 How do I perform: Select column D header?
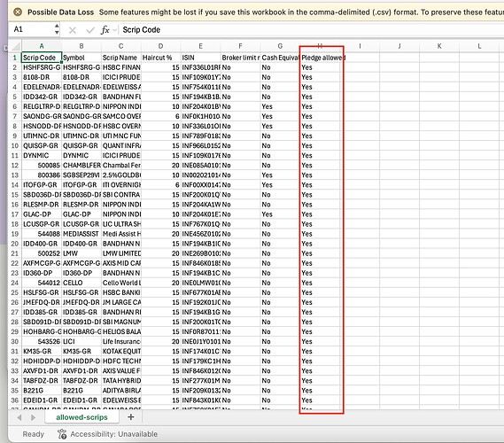point(160,46)
